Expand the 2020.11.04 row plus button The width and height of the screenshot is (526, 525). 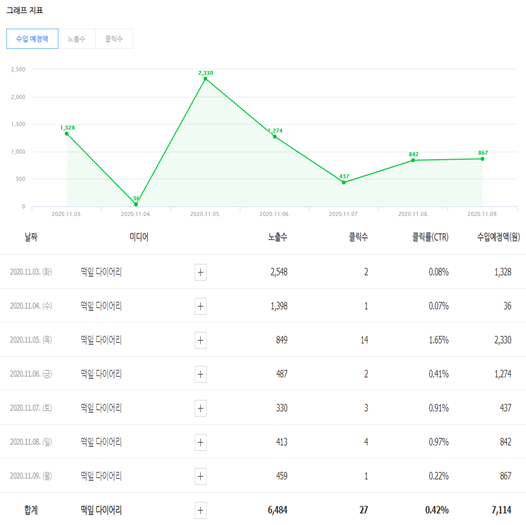click(200, 306)
